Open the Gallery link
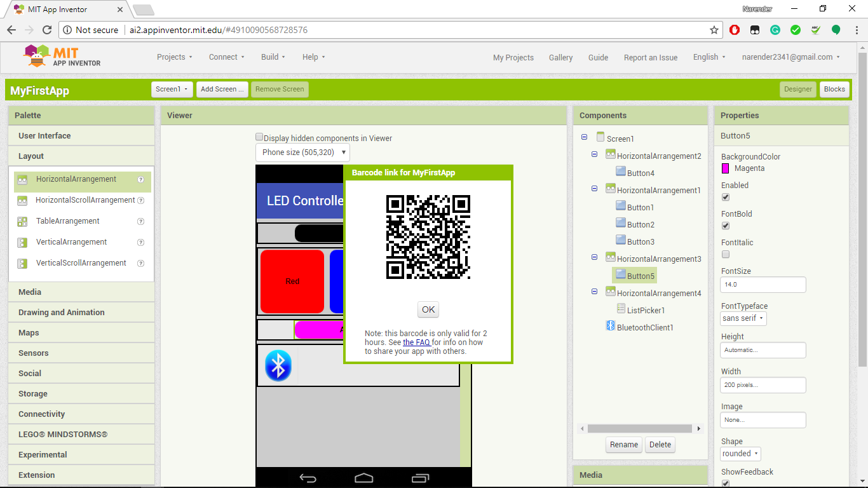The height and width of the screenshot is (488, 868). tap(561, 57)
